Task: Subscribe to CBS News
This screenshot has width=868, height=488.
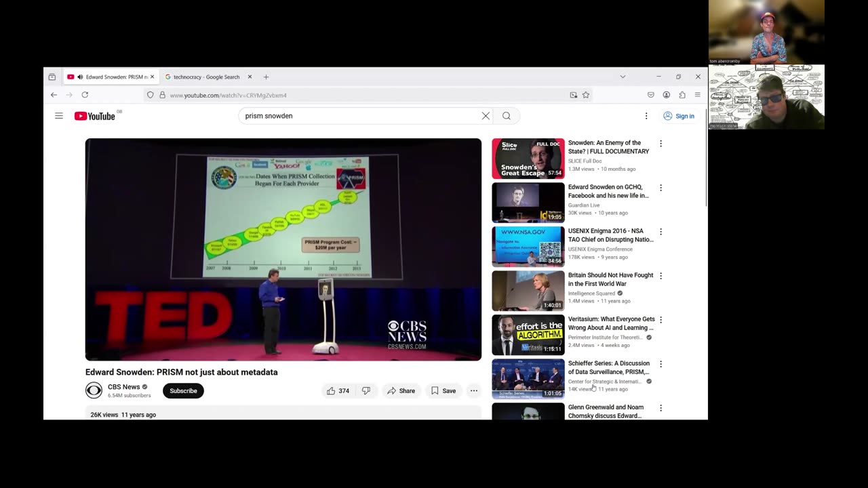Action: (183, 390)
